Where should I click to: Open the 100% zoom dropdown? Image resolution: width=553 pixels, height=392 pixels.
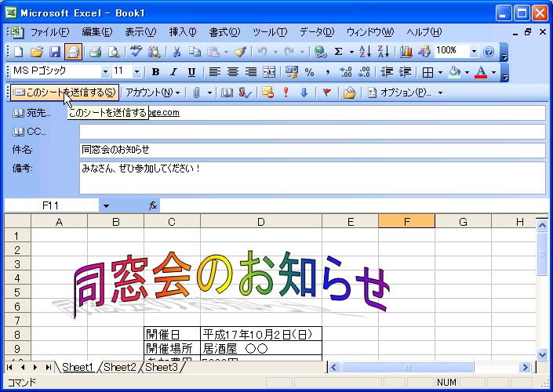click(x=474, y=52)
